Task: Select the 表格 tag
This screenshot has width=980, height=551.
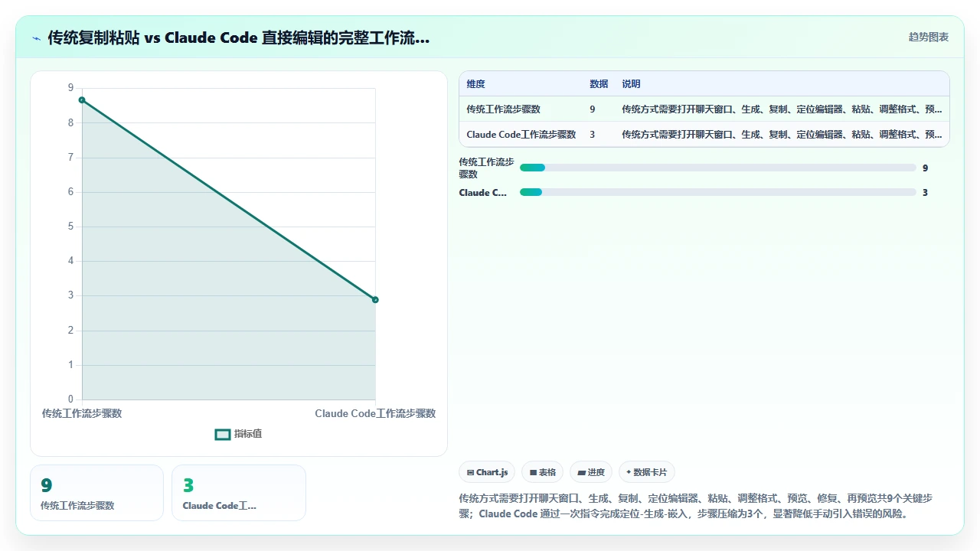Action: click(x=543, y=472)
